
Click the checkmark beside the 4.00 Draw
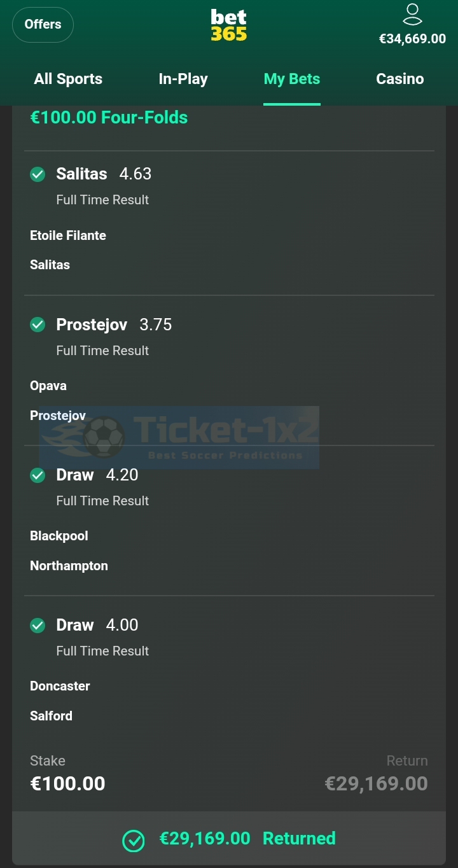pos(38,626)
